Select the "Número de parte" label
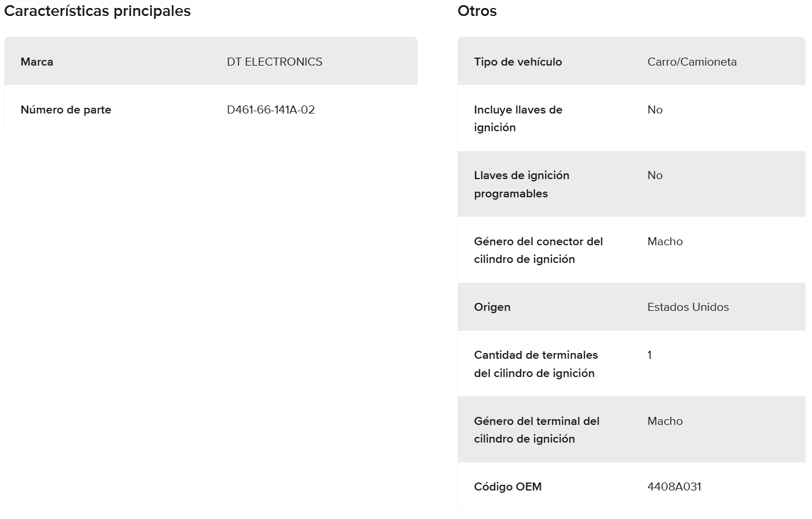The width and height of the screenshot is (812, 519). click(x=66, y=110)
